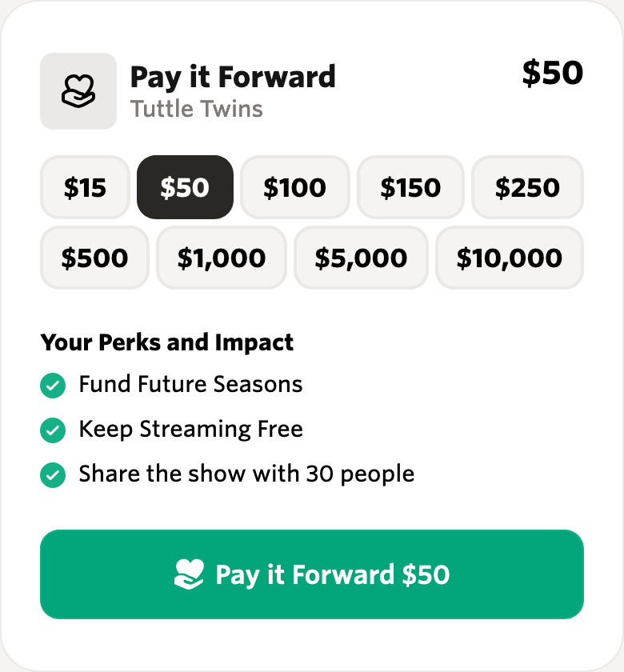
Task: Pick the $1,000 contribution amount
Action: 222,258
